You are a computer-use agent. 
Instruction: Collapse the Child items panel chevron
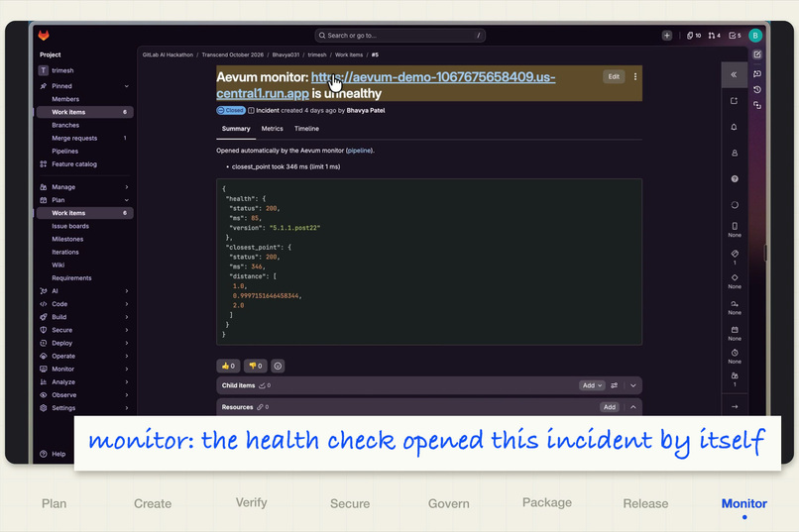[x=632, y=385]
